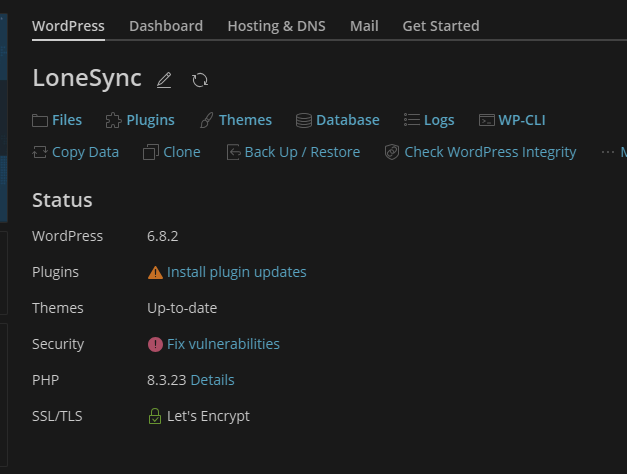The width and height of the screenshot is (627, 474).
Task: Click the Themes paintbrush icon
Action: pos(206,120)
